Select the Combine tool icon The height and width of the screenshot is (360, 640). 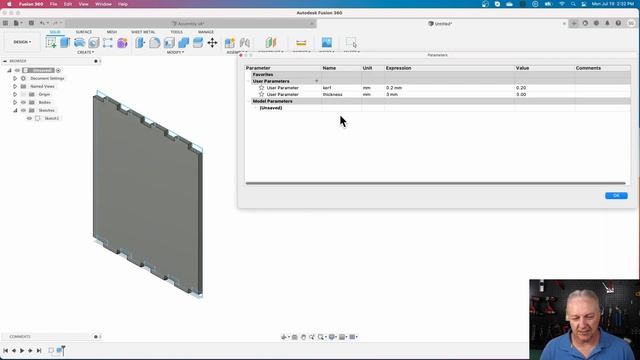[x=183, y=42]
